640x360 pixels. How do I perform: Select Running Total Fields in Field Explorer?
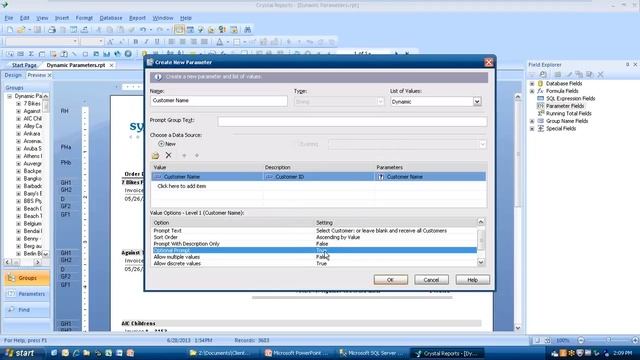point(568,113)
